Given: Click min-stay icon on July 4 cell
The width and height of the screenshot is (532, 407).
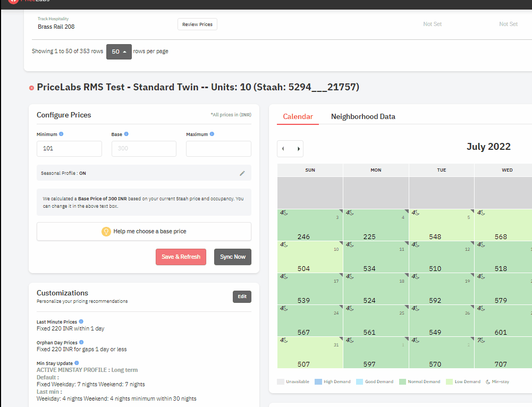Looking at the screenshot, I should click(350, 213).
